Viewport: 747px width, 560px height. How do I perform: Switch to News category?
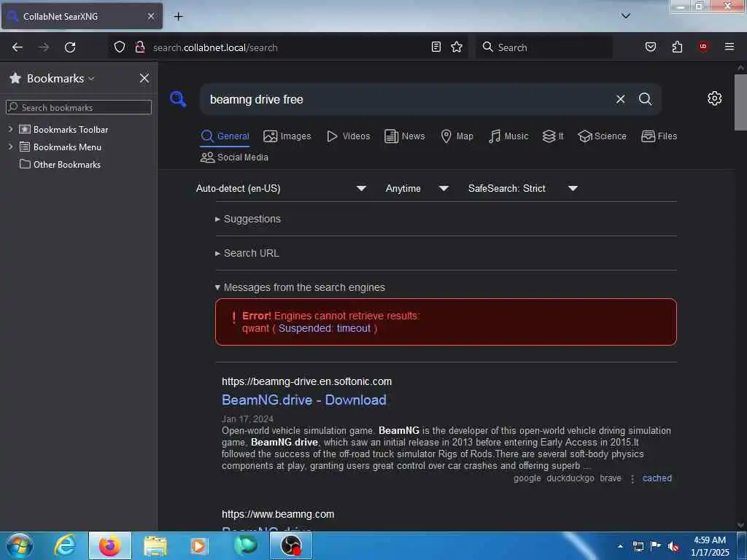point(404,136)
